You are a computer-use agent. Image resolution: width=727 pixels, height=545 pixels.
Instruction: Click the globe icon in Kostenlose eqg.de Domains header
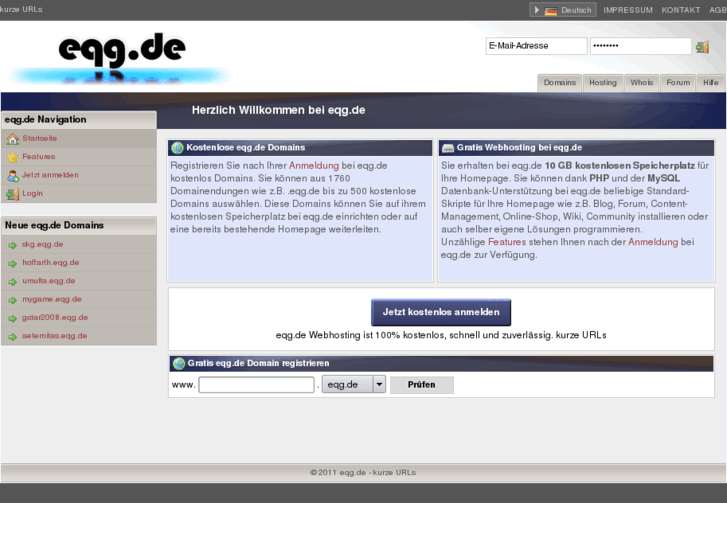(177, 148)
